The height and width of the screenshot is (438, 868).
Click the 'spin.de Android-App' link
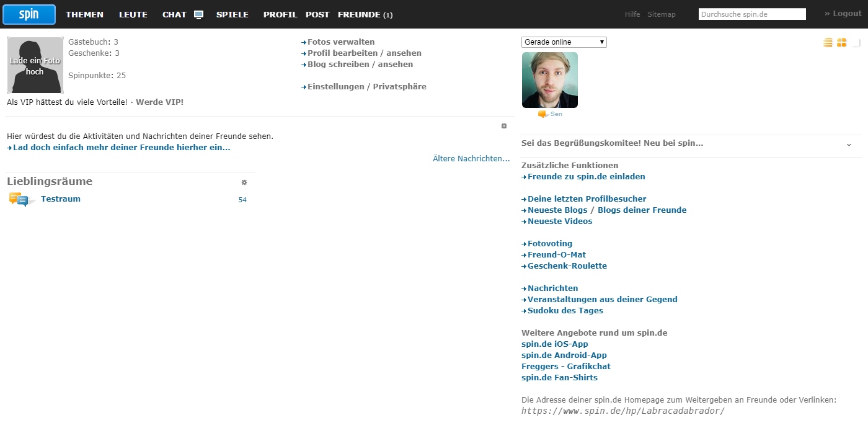point(564,355)
